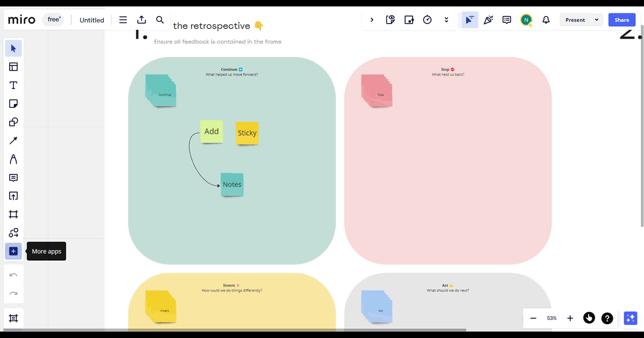Viewport: 644px width, 338px height.
Task: Select the Invent sticky stack
Action: pyautogui.click(x=161, y=307)
